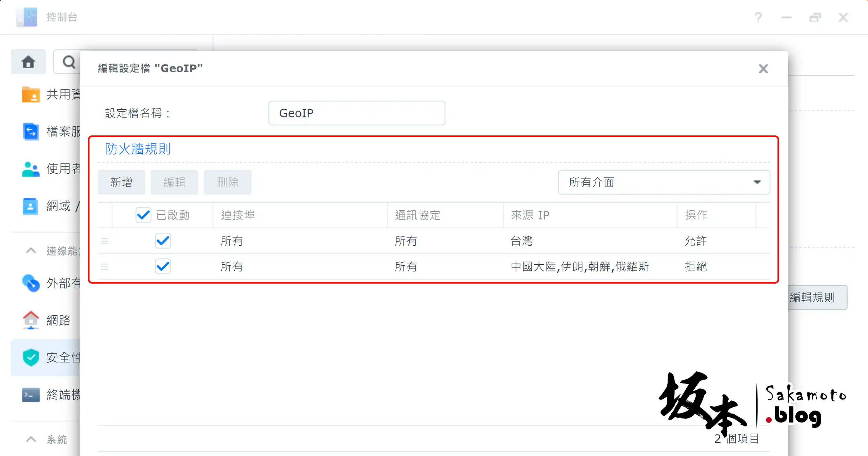This screenshot has height=456, width=868.
Task: Toggle the 已啟動 header checkbox
Action: click(x=143, y=215)
